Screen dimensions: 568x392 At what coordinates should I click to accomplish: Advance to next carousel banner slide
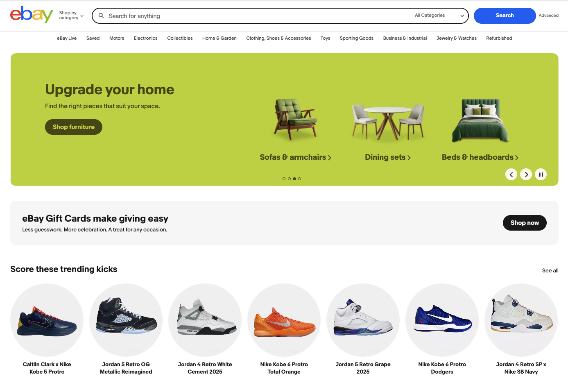(x=526, y=174)
